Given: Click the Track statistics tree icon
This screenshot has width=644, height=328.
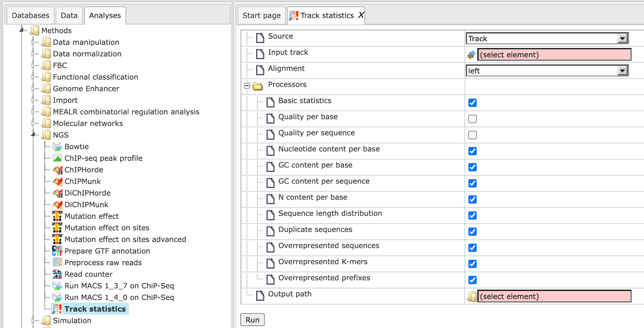Looking at the screenshot, I should pyautogui.click(x=58, y=309).
